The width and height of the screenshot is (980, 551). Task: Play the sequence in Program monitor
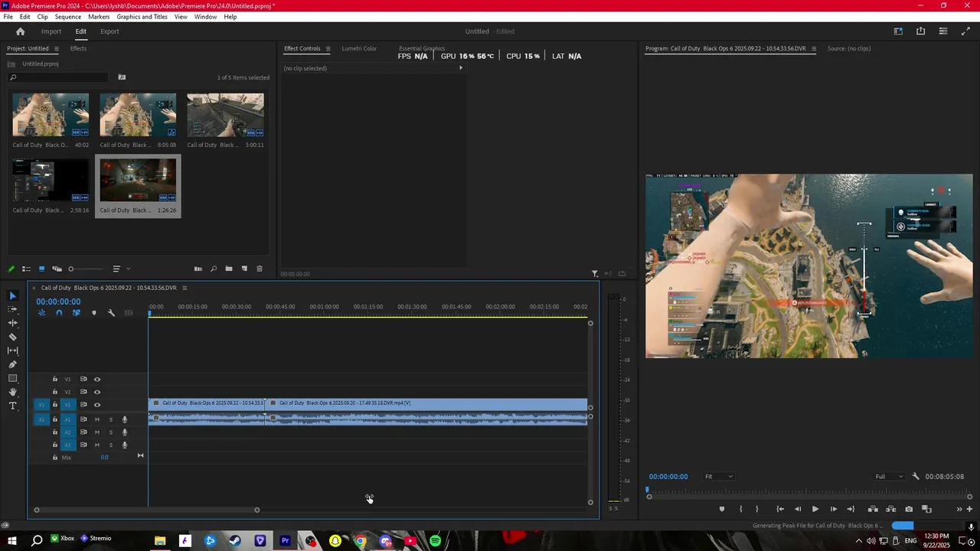[815, 509]
